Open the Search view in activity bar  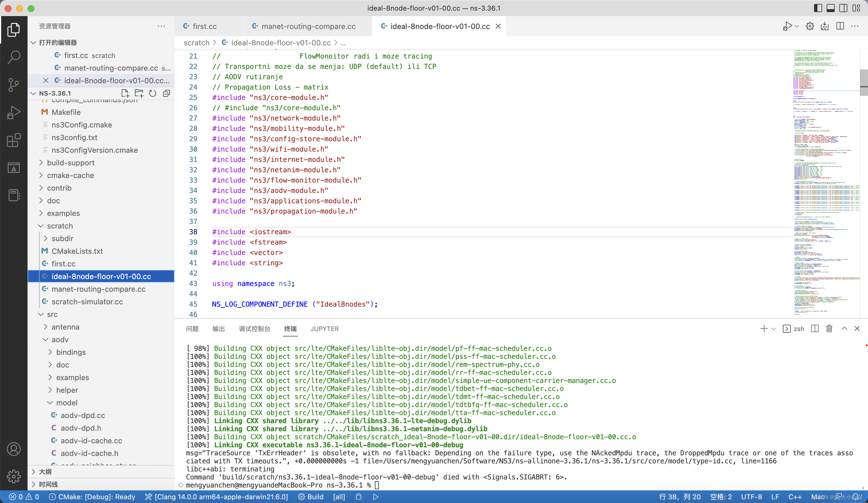[x=14, y=57]
